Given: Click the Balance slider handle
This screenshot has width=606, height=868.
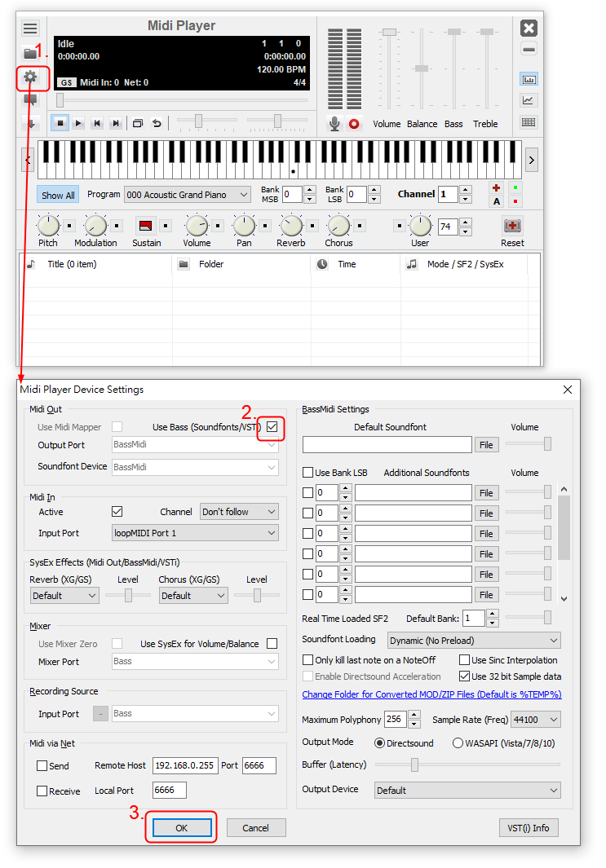Looking at the screenshot, I should [422, 68].
